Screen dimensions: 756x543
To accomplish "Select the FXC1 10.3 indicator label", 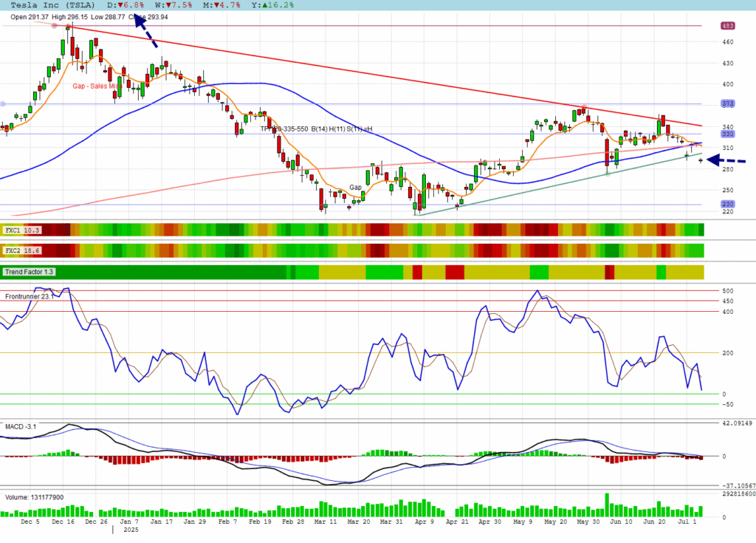I will 22,230.
